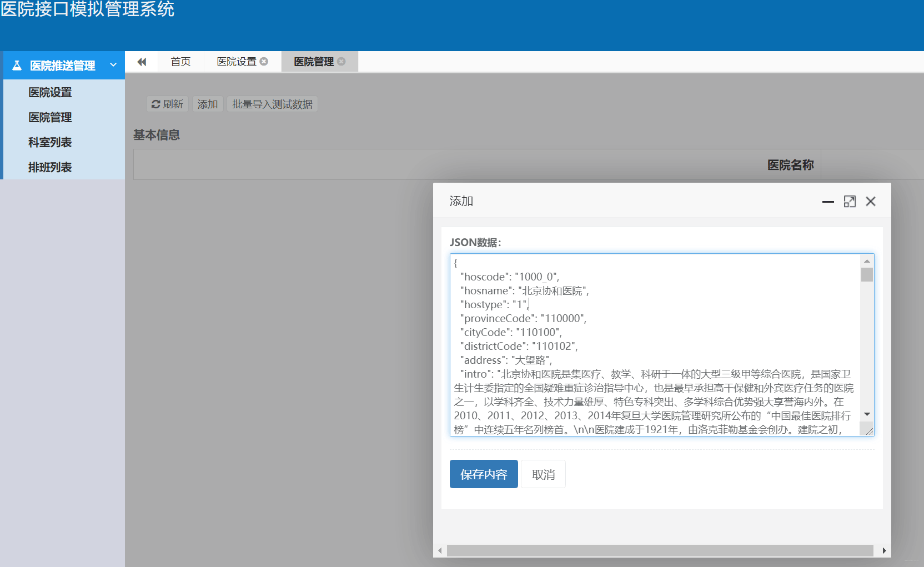Open 排班列表 in the sidebar
This screenshot has height=567, width=924.
tap(49, 167)
